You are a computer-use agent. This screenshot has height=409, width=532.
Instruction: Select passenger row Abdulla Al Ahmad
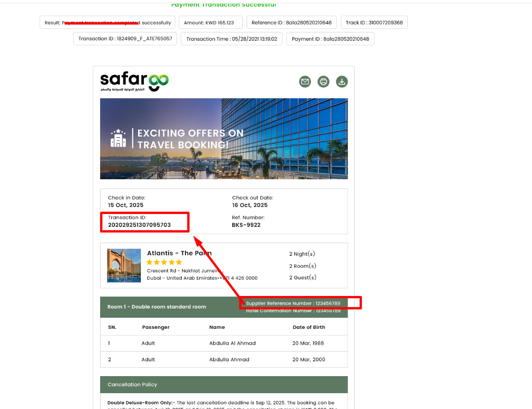pyautogui.click(x=232, y=343)
